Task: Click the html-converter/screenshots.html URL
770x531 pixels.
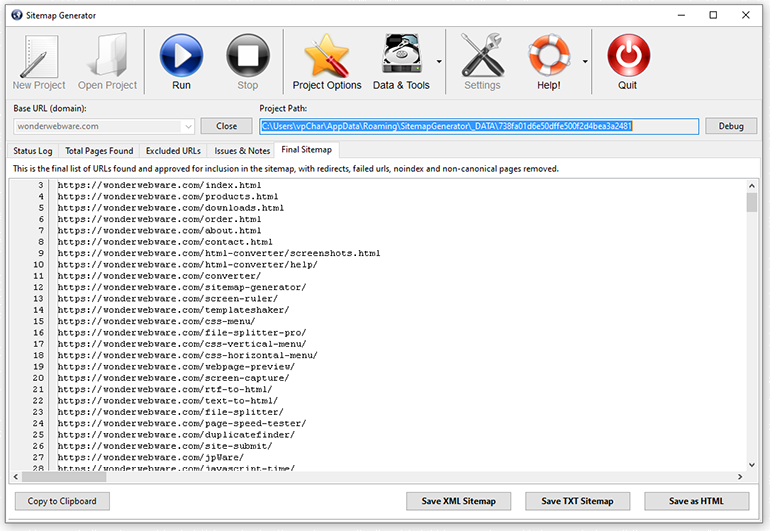Action: [x=219, y=253]
